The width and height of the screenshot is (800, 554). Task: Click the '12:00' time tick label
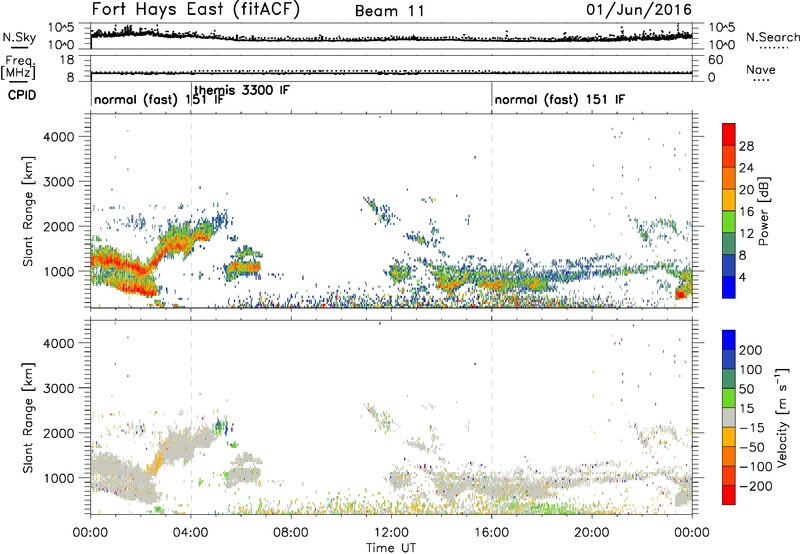[391, 533]
